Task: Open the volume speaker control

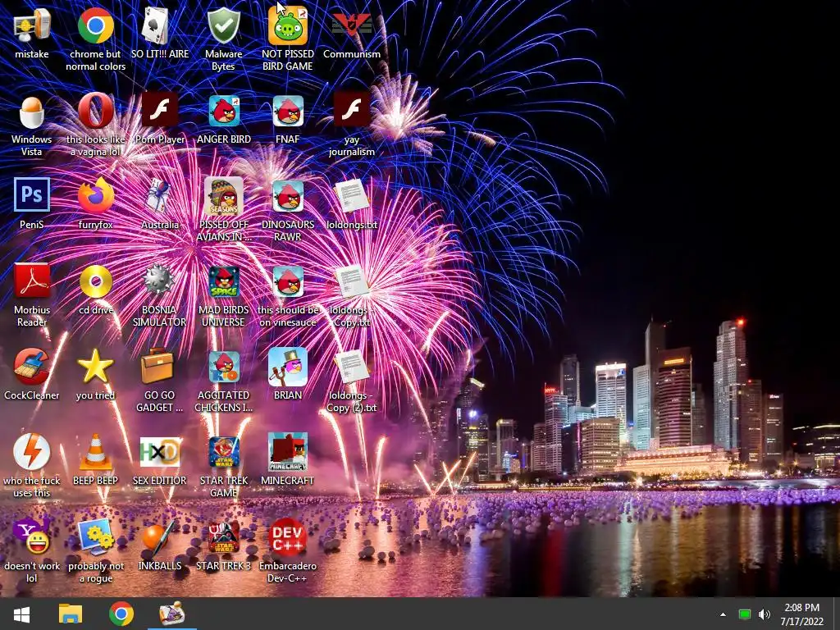Action: pos(765,614)
